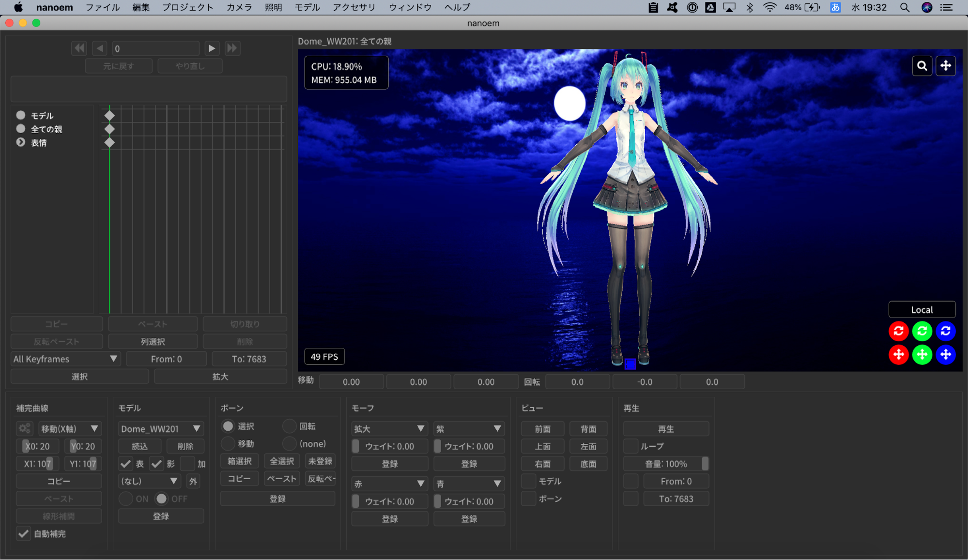Open the 青 morph dropdown
The width and height of the screenshot is (968, 560).
click(469, 484)
